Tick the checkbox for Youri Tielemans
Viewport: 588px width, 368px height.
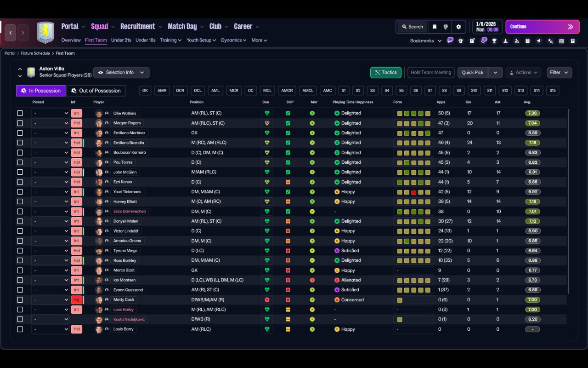[x=20, y=192]
